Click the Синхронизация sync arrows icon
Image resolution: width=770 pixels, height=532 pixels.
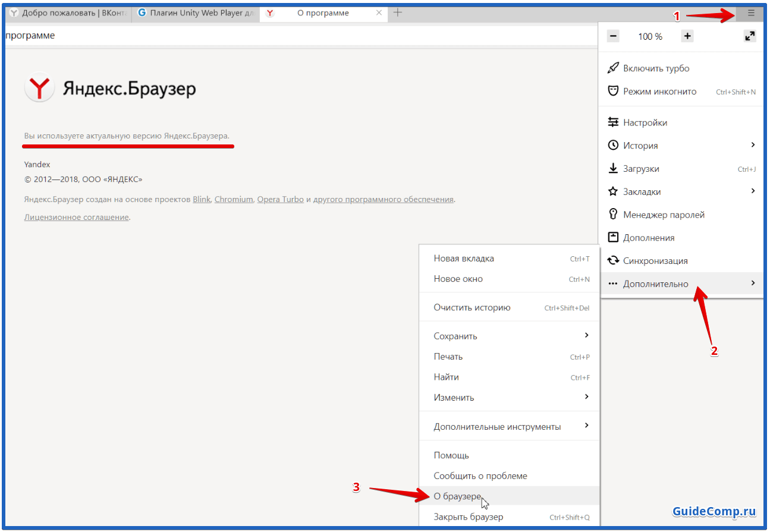pos(613,260)
